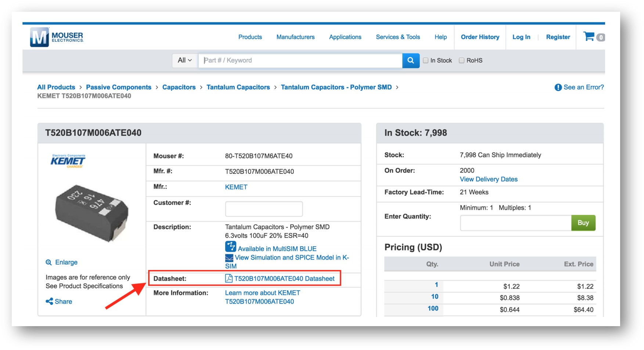Click the K-SIM simulation model icon

click(x=229, y=258)
